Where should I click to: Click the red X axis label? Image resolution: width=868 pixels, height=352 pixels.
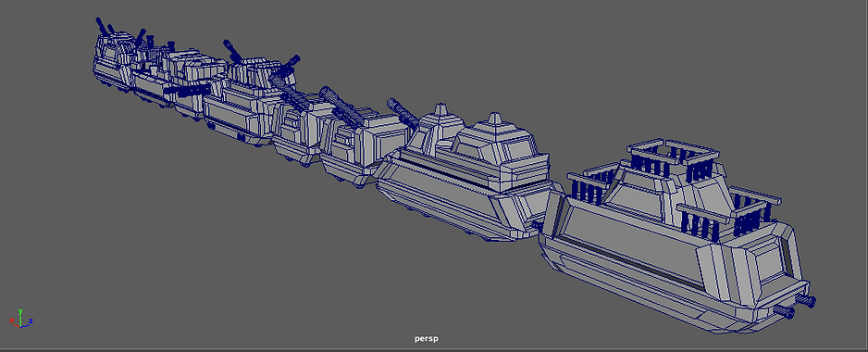tap(11, 321)
